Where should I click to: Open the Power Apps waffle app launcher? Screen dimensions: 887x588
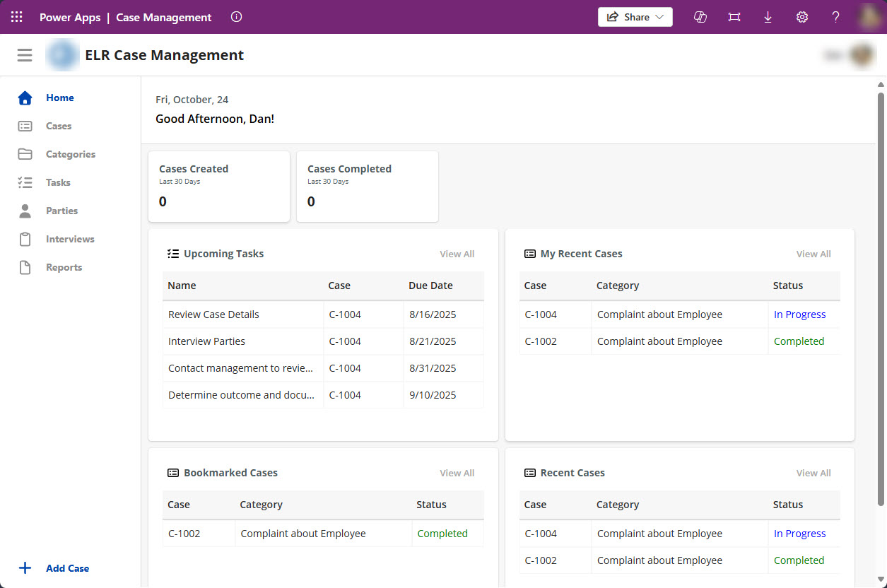[17, 17]
